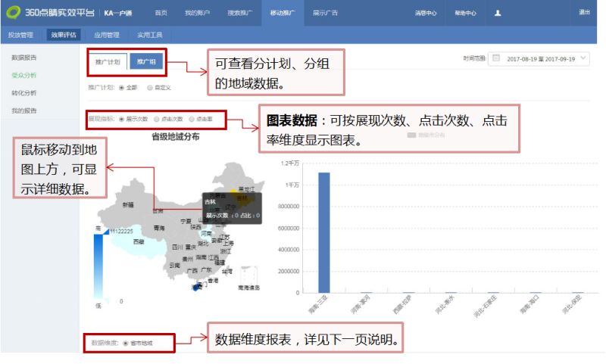Open 展示广告 in top navigation

(326, 13)
